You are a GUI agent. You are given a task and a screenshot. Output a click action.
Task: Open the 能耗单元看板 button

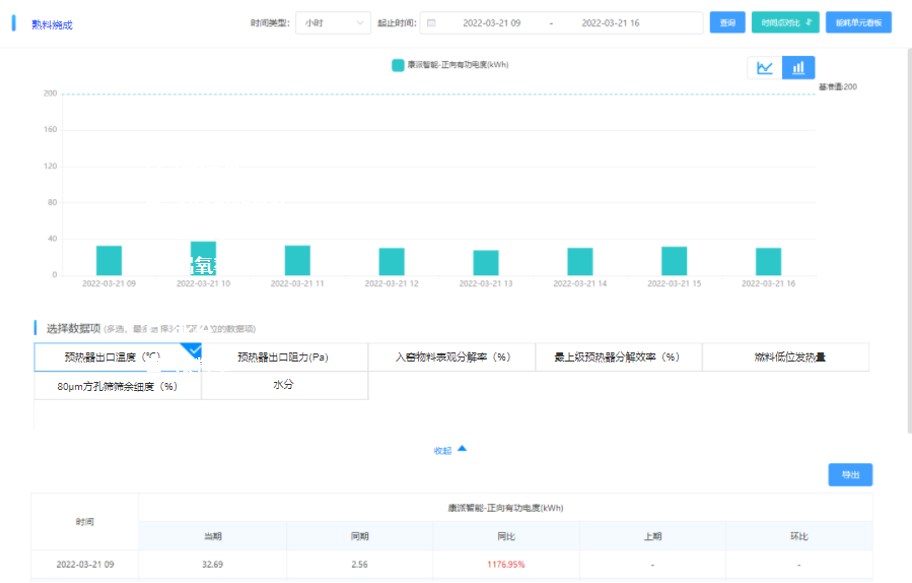(x=858, y=23)
